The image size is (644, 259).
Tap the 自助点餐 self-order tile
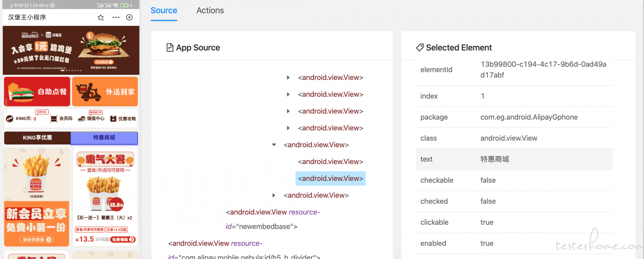click(37, 91)
